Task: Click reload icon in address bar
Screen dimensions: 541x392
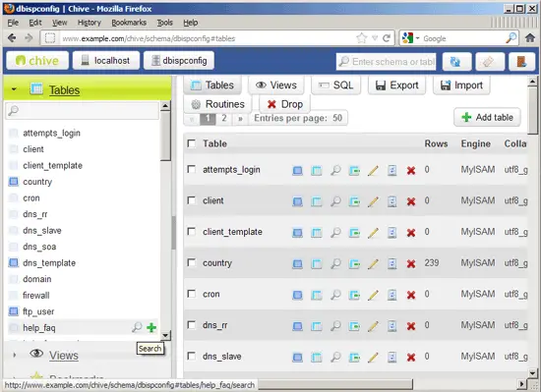Action: (387, 38)
